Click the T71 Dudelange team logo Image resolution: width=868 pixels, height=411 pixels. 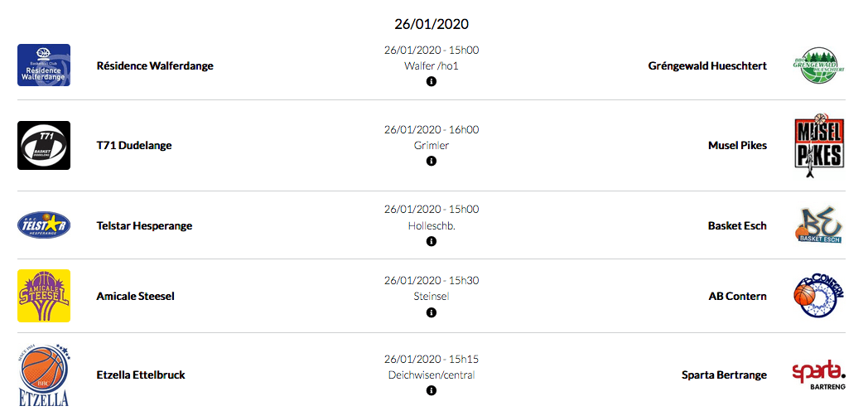[44, 145]
